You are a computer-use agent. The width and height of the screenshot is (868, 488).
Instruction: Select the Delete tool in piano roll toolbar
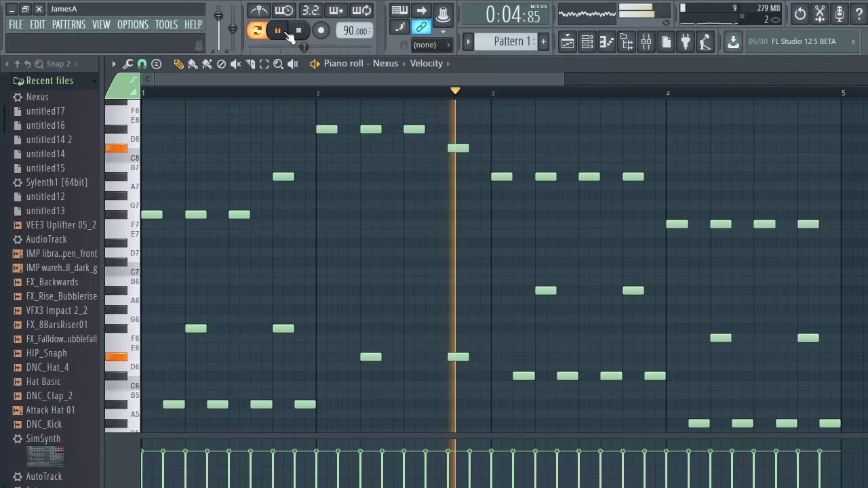221,64
